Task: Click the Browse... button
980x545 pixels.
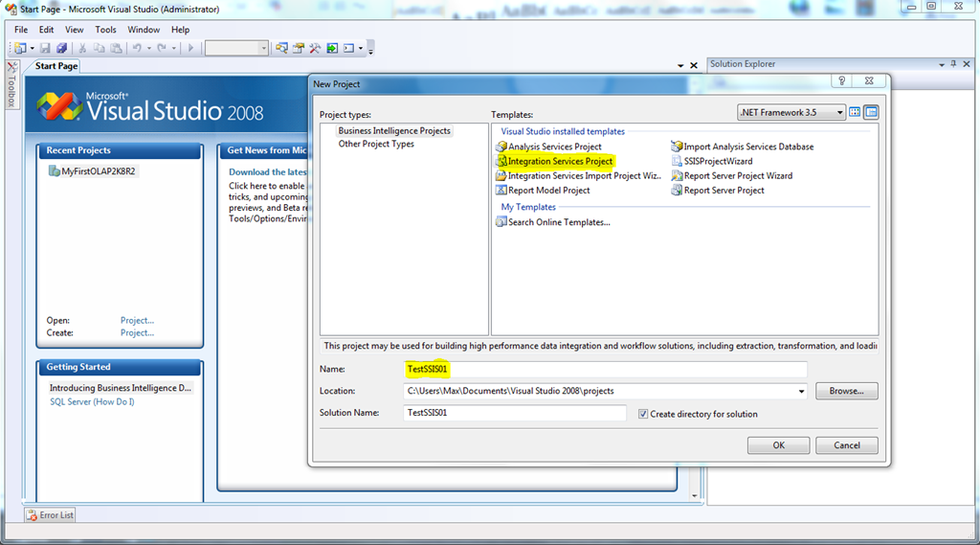Action: click(x=847, y=391)
